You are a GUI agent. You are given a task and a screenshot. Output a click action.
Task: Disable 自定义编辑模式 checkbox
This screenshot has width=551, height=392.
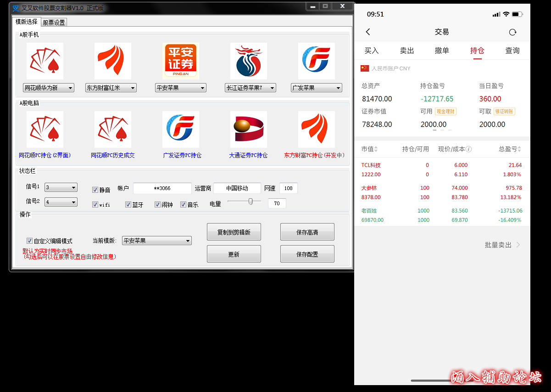pos(30,241)
